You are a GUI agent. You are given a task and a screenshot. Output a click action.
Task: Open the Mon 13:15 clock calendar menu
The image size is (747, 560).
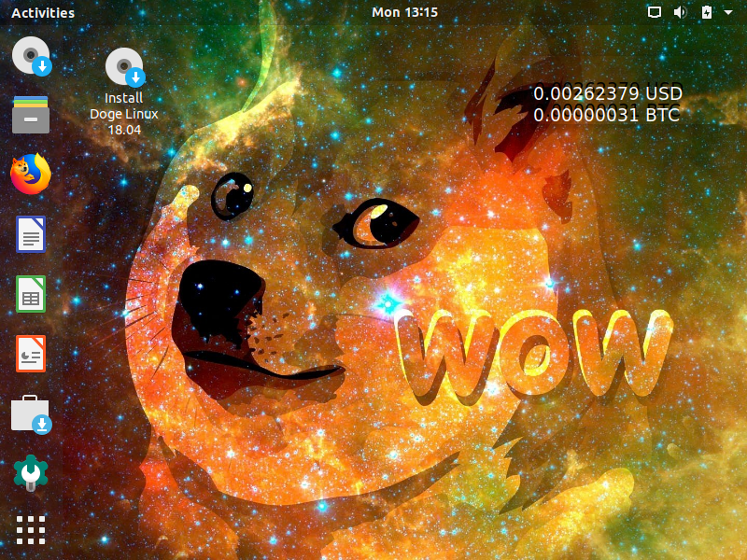pos(404,12)
